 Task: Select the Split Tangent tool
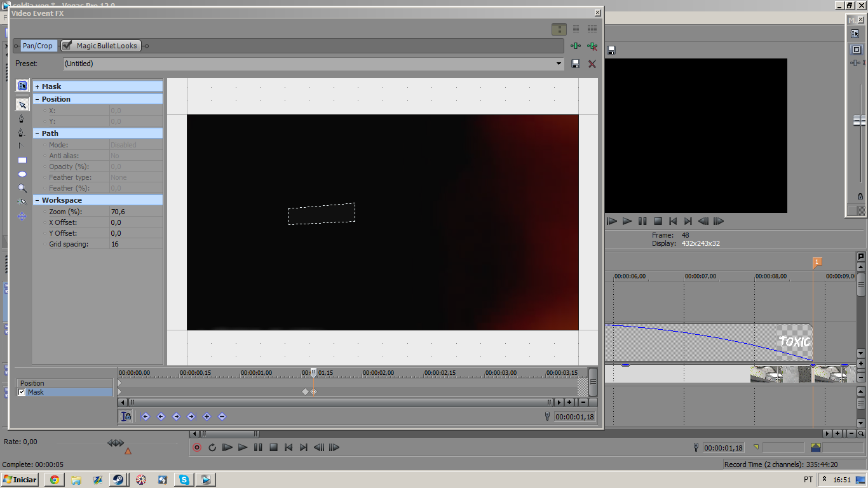(22, 146)
